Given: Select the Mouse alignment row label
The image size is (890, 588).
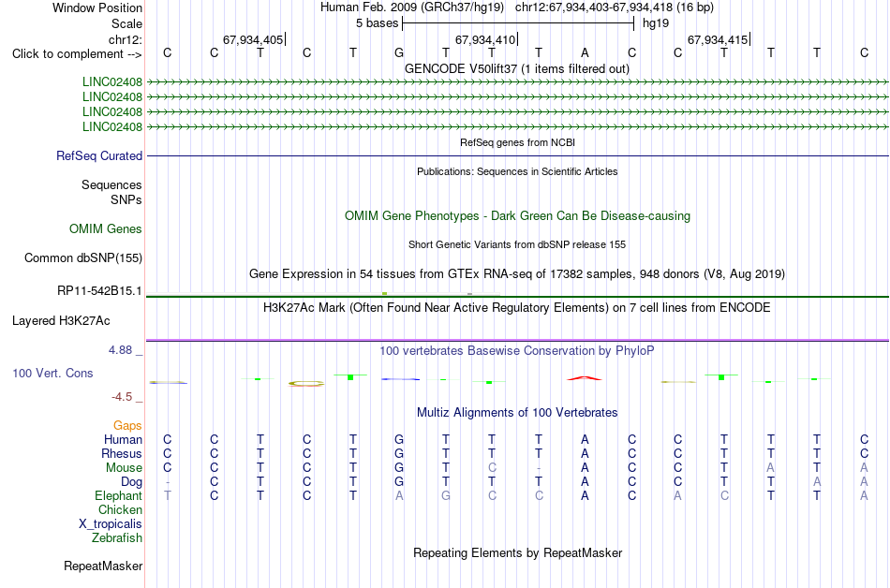Looking at the screenshot, I should (x=124, y=468).
